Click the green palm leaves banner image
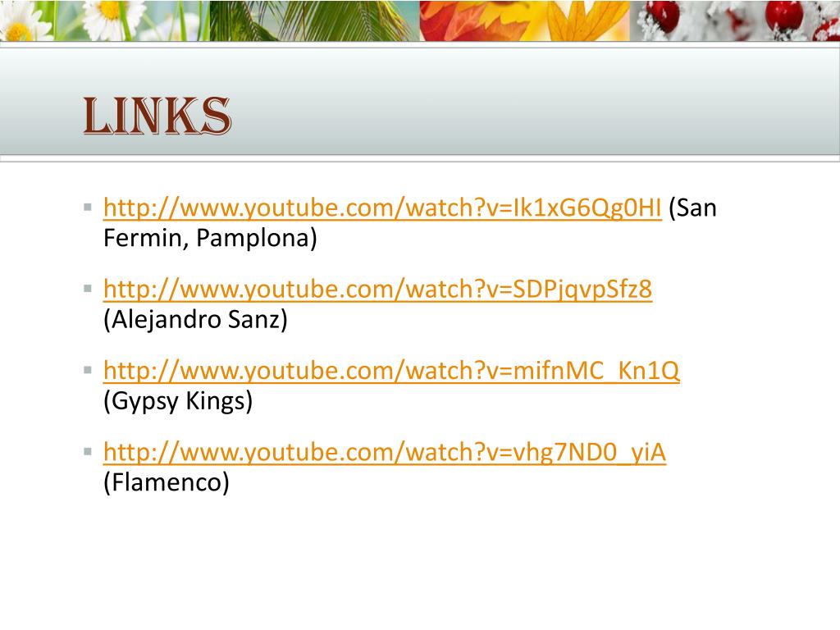Screen dimensions: 840x630 tap(315, 21)
